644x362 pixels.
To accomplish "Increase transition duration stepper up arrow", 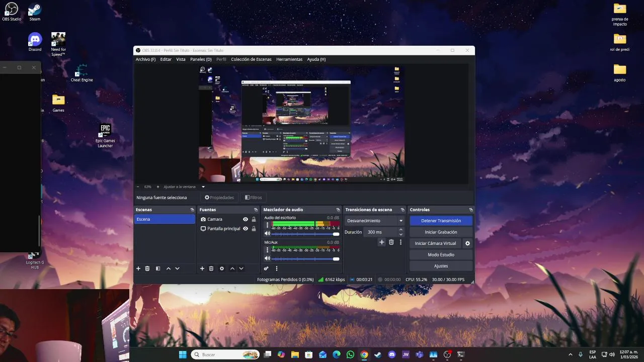I will [x=400, y=230].
